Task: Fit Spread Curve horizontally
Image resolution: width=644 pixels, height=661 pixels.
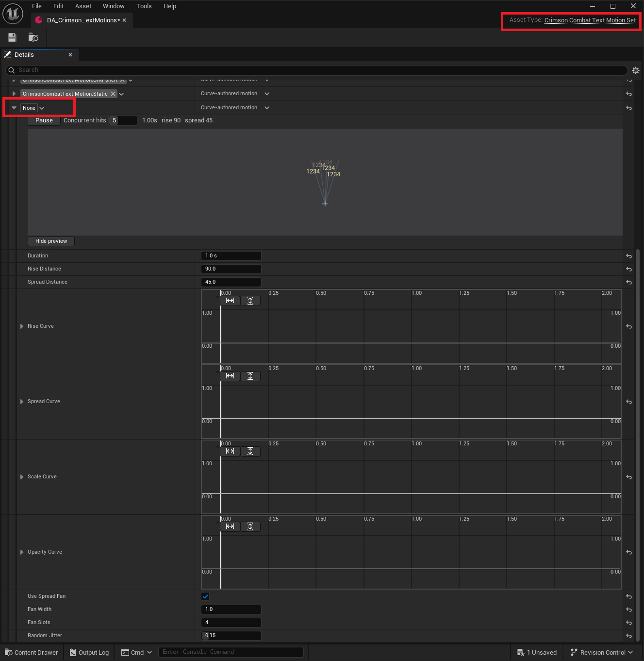Action: pos(230,376)
